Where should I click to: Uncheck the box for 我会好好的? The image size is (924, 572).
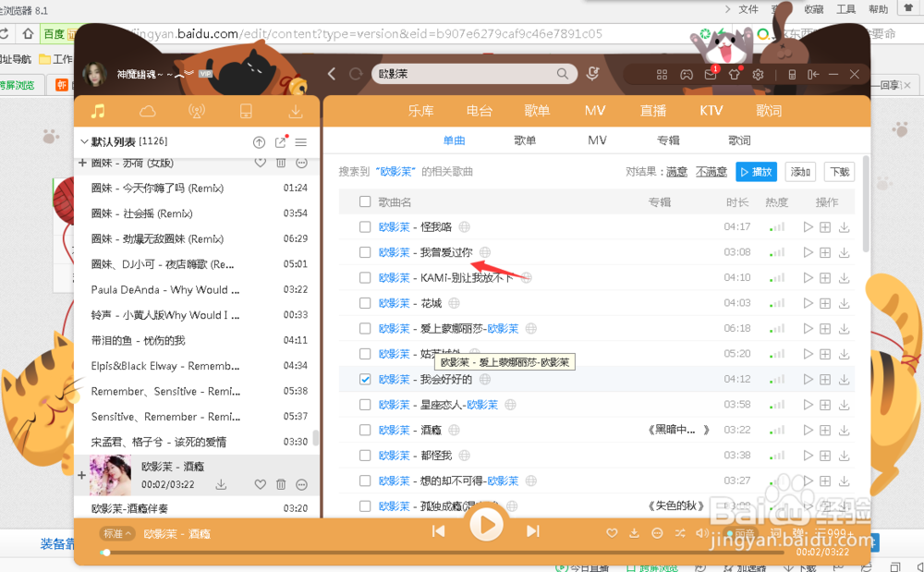(x=365, y=380)
